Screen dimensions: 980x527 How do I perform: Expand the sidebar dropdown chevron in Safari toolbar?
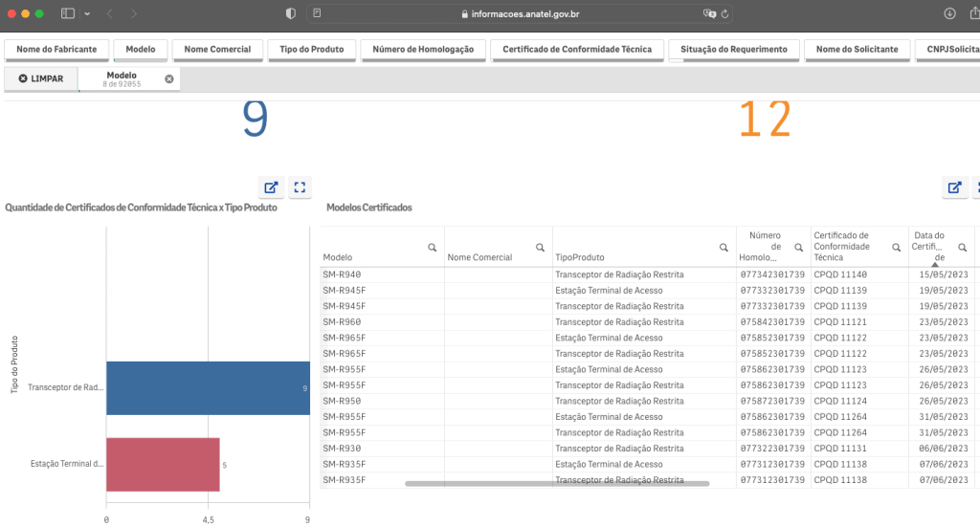coord(87,13)
